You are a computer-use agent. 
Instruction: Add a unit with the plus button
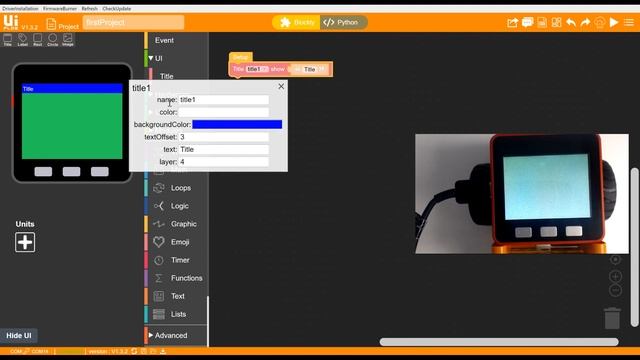coord(25,242)
